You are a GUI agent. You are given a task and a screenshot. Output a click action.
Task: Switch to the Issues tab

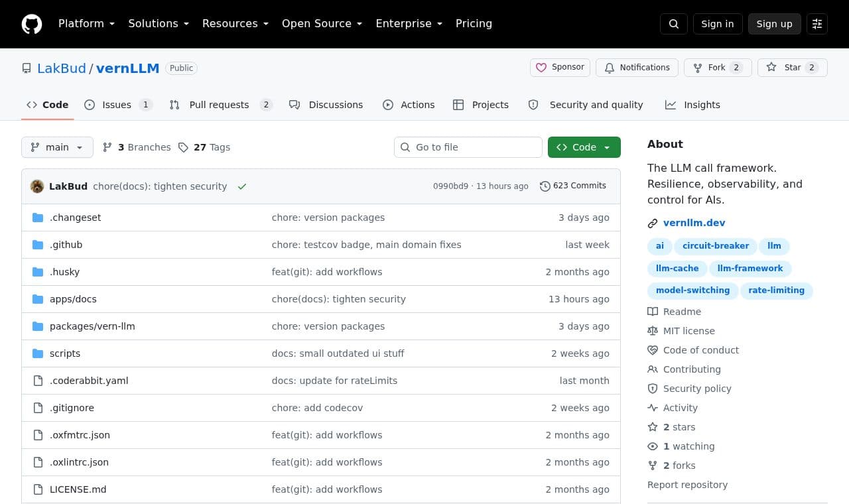click(119, 105)
